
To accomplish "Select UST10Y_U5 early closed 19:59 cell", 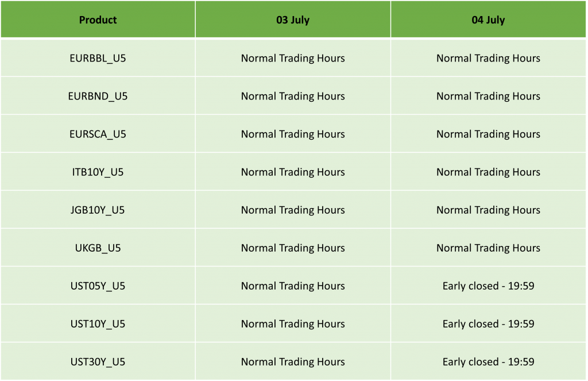I will (x=488, y=324).
